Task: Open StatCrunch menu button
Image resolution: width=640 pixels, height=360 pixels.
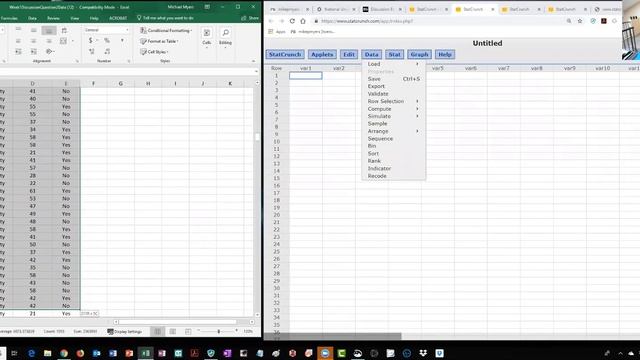Action: pos(285,54)
